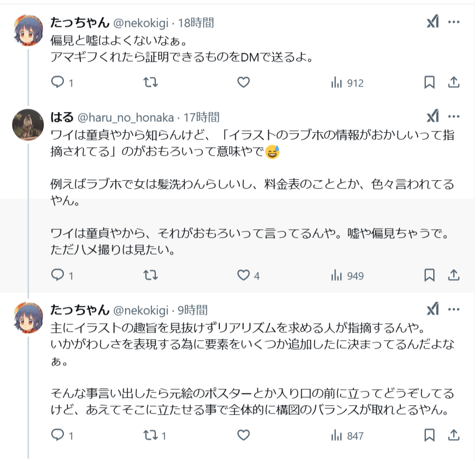
Task: Open Grok icon on first tweet
Action: click(x=433, y=22)
